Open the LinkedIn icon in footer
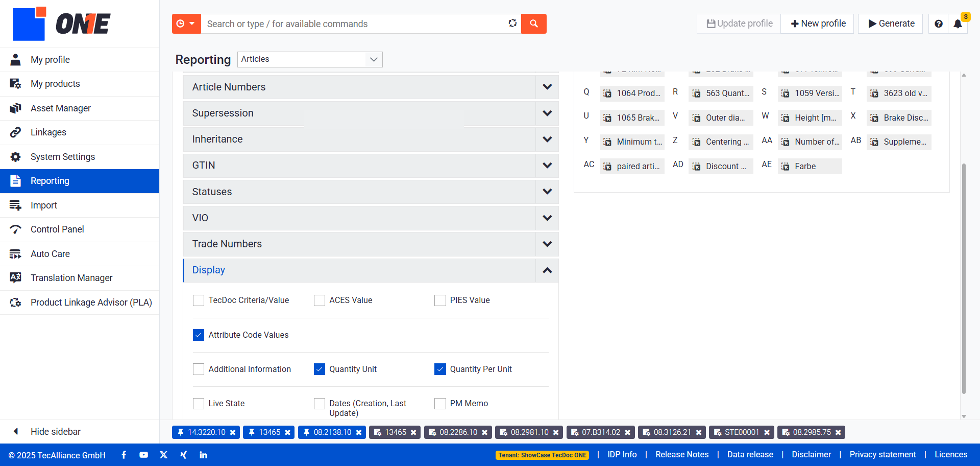The image size is (980, 466). 203,455
